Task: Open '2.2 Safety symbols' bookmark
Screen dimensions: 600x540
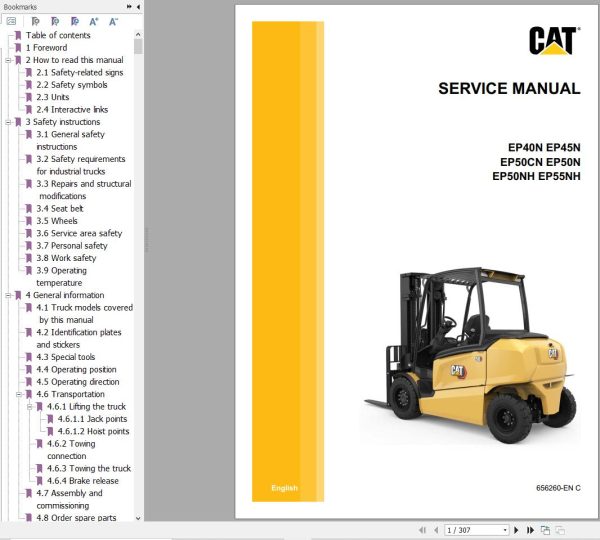Action: click(72, 85)
